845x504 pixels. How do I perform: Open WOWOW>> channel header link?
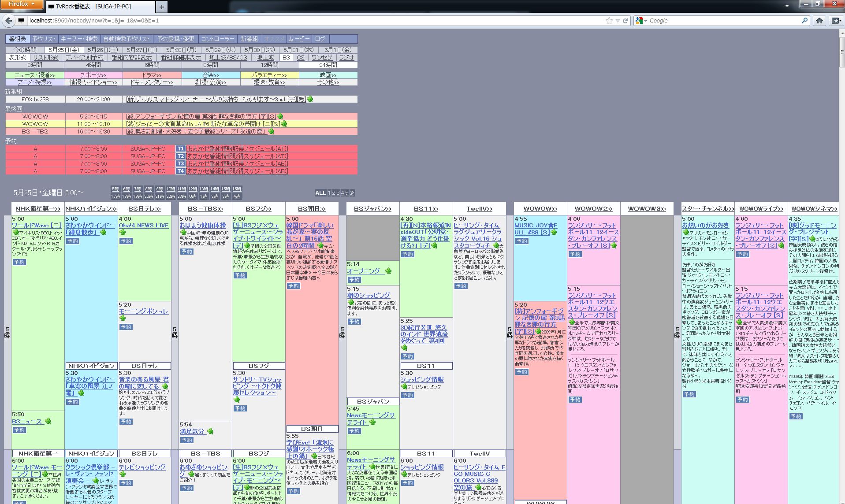coord(540,208)
